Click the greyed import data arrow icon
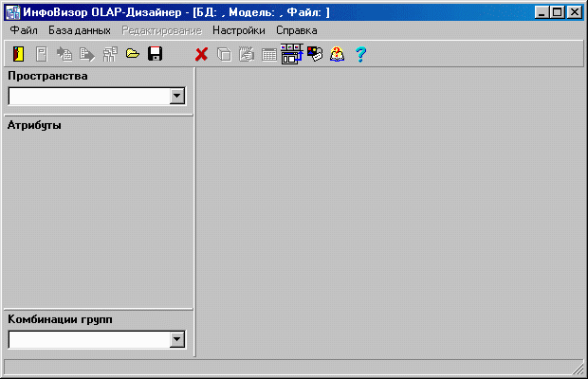 [64, 54]
